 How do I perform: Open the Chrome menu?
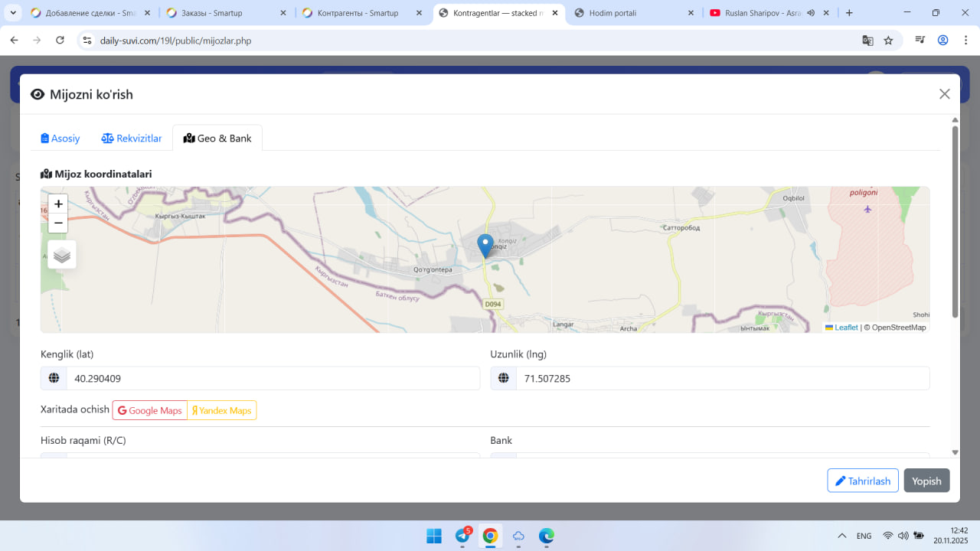(964, 41)
